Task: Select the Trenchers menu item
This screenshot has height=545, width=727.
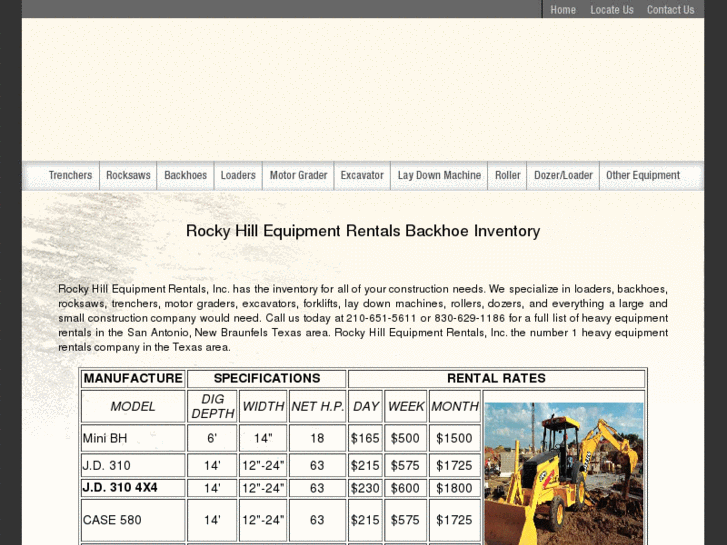Action: [70, 175]
